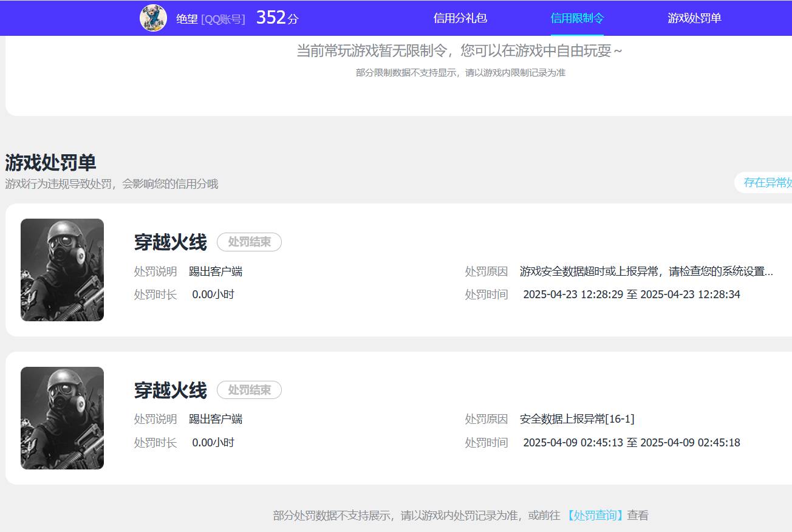Click the first 穿越火线 game title
This screenshot has height=532, width=792.
pyautogui.click(x=170, y=242)
